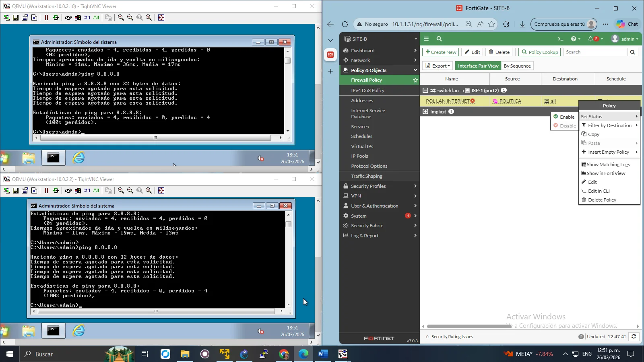The image size is (644, 362).
Task: Select Interface Pair View
Action: point(478,66)
